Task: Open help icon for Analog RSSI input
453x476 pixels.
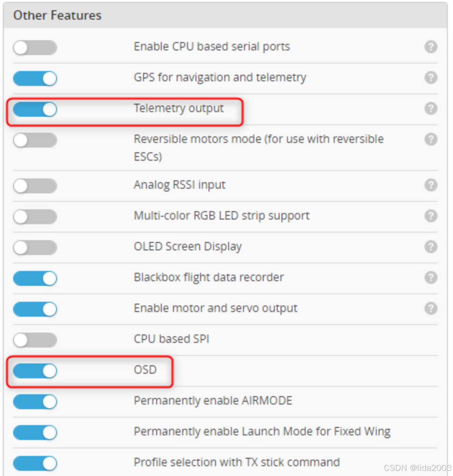Action: point(431,185)
